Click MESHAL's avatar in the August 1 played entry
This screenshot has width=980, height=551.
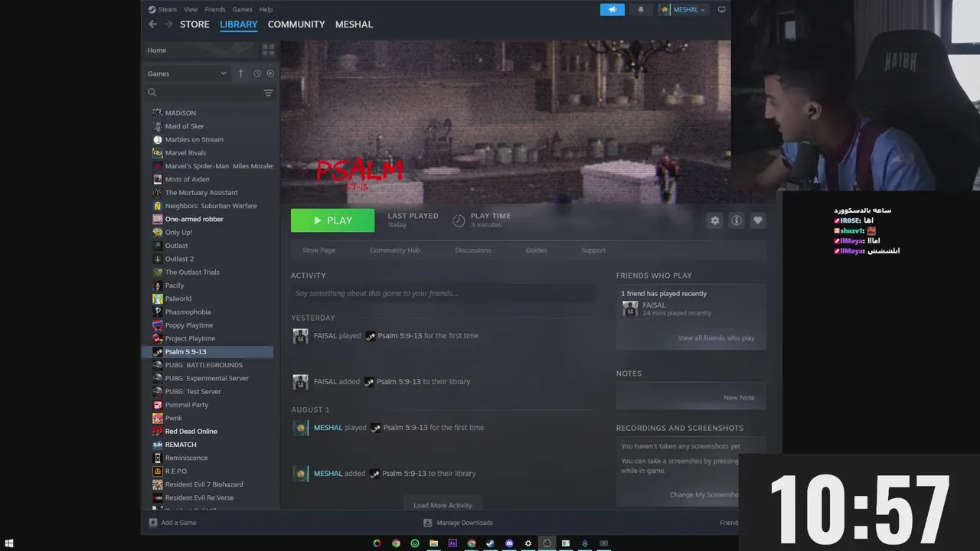(301, 428)
